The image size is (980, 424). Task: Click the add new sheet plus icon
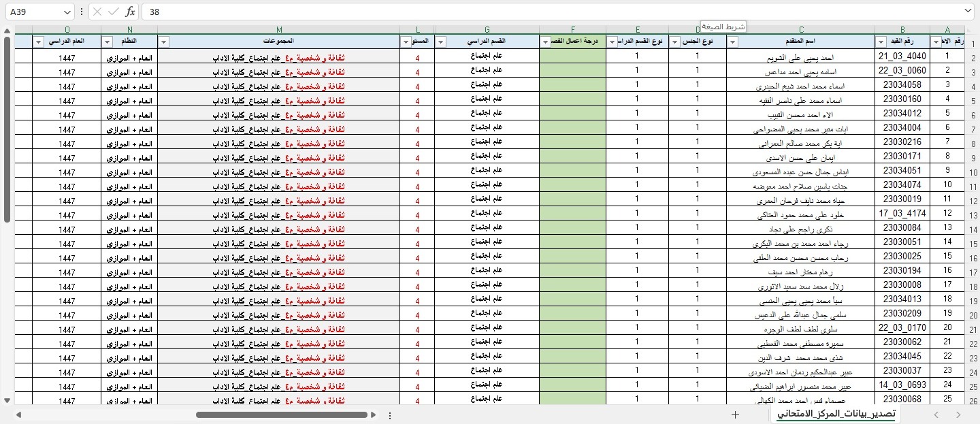[x=735, y=414]
